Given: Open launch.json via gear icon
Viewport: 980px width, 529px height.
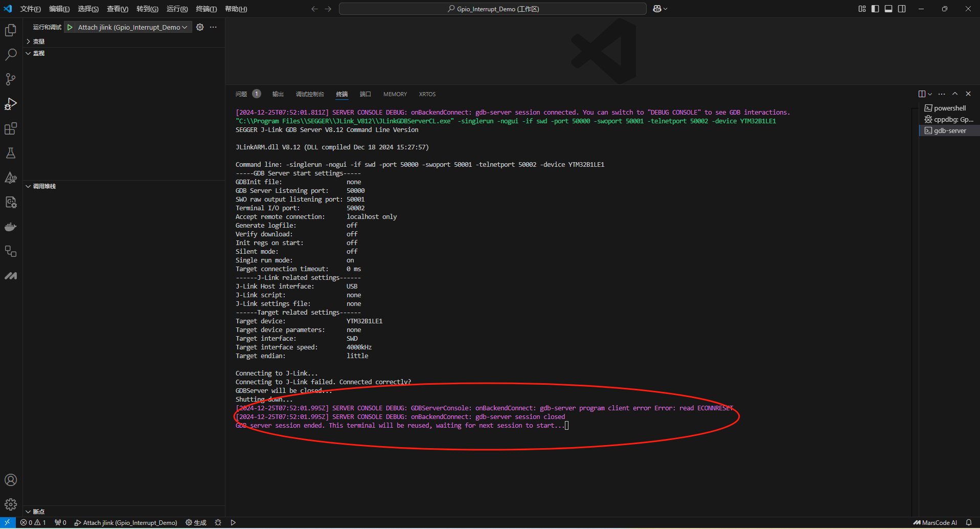Looking at the screenshot, I should (x=200, y=27).
